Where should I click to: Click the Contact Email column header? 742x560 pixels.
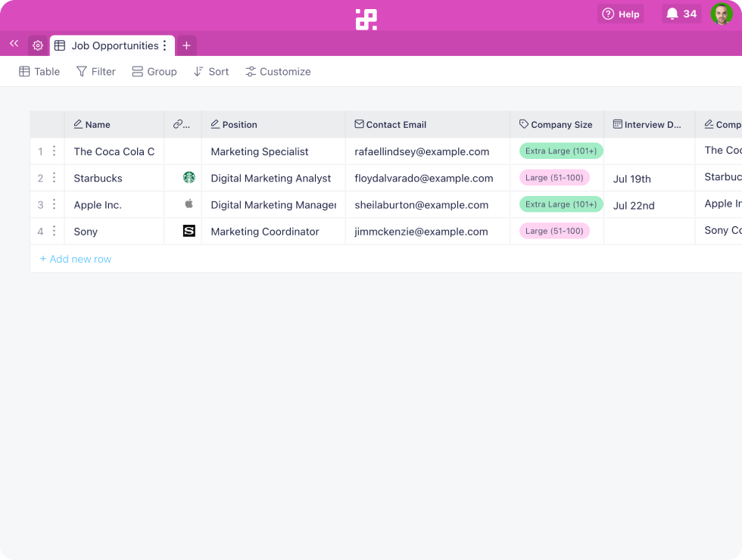click(x=428, y=124)
